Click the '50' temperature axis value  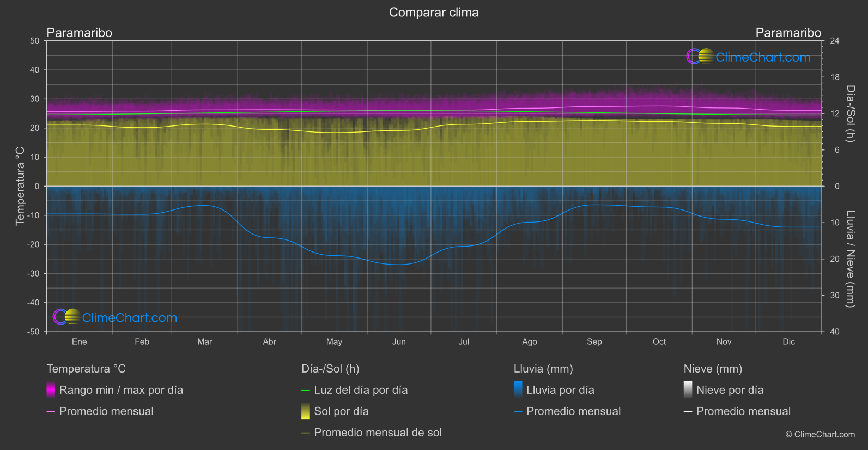coord(35,41)
